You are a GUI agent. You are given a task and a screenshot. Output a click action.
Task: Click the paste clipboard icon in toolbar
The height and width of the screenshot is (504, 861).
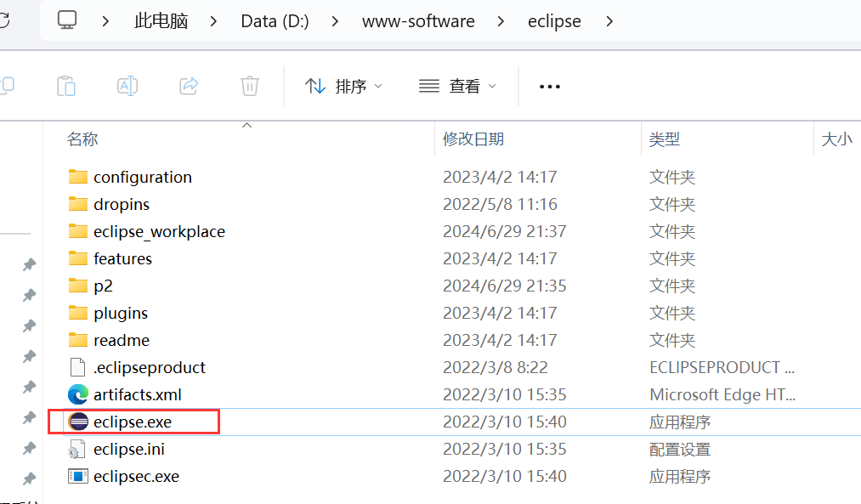[66, 86]
